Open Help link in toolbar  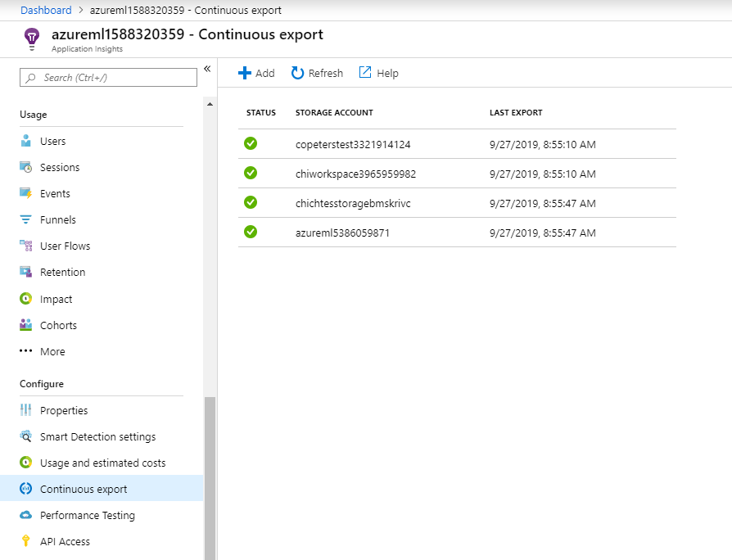[378, 73]
